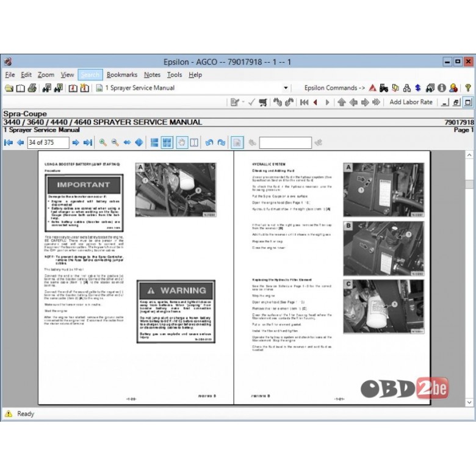Toggle the hand pan tool

tap(181, 142)
